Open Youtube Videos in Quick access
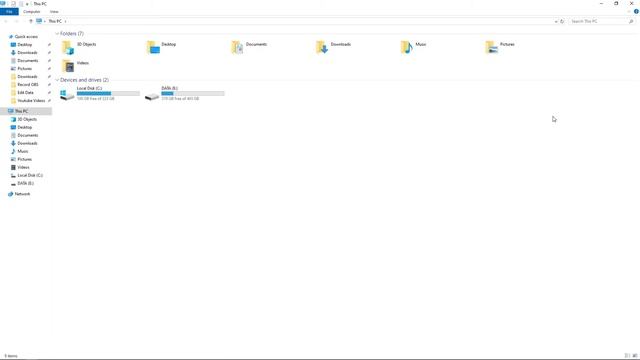This screenshot has width=640, height=360. pos(31,100)
